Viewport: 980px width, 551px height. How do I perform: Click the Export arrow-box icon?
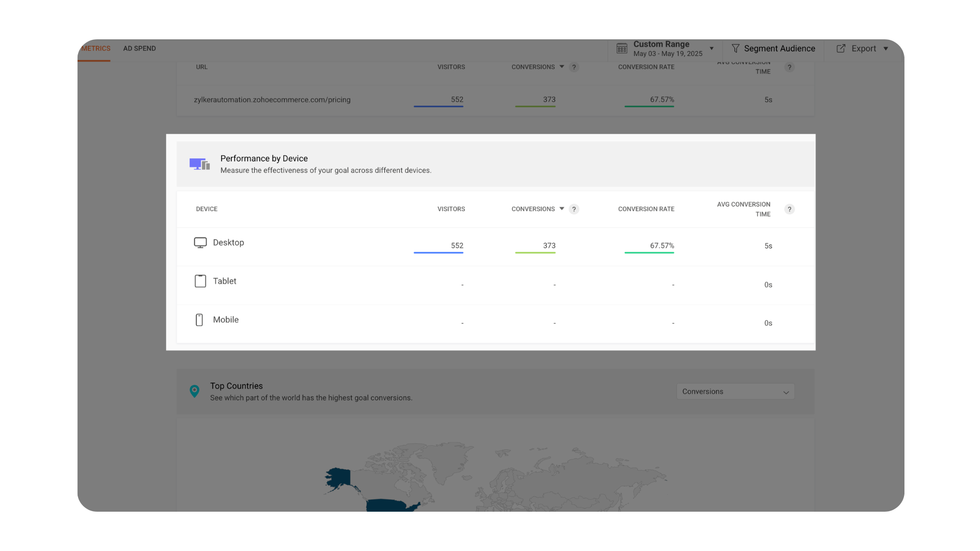point(841,48)
